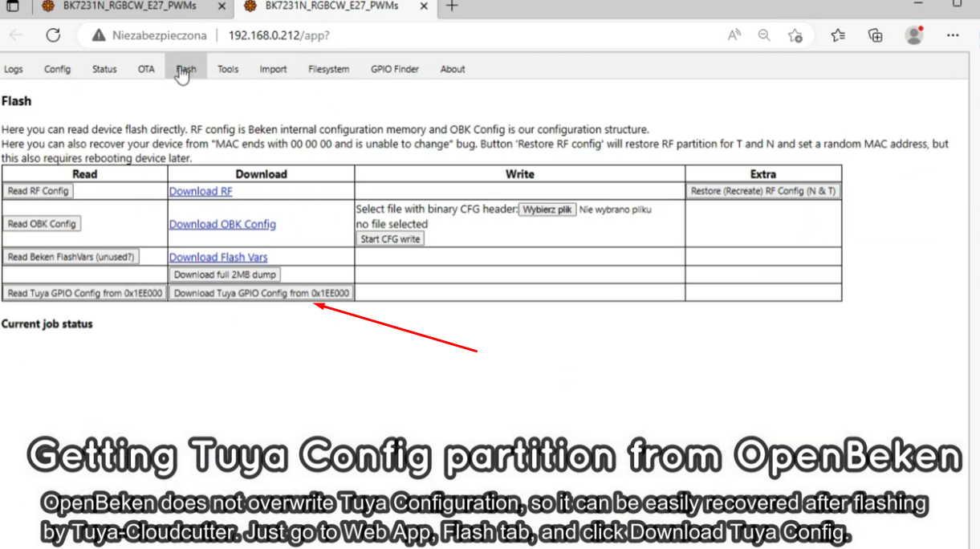Viewport: 980px width, 549px height.
Task: Open the new tab plus button
Action: click(x=452, y=6)
